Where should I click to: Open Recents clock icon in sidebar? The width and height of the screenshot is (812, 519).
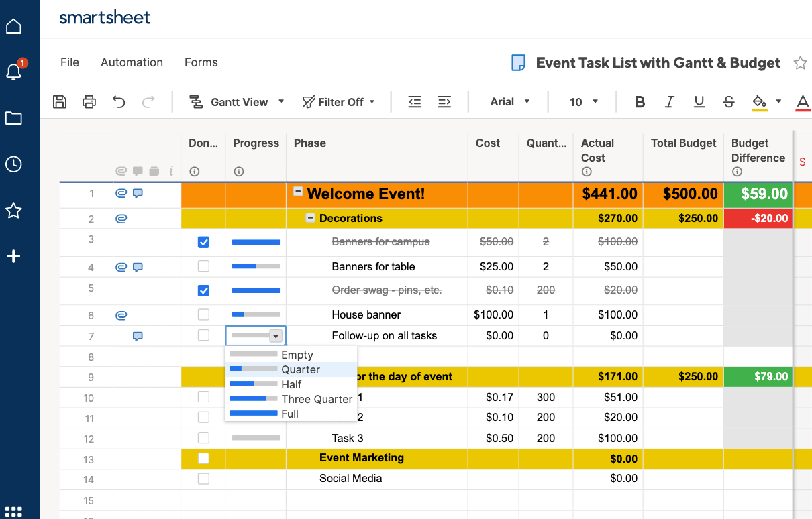coord(13,164)
